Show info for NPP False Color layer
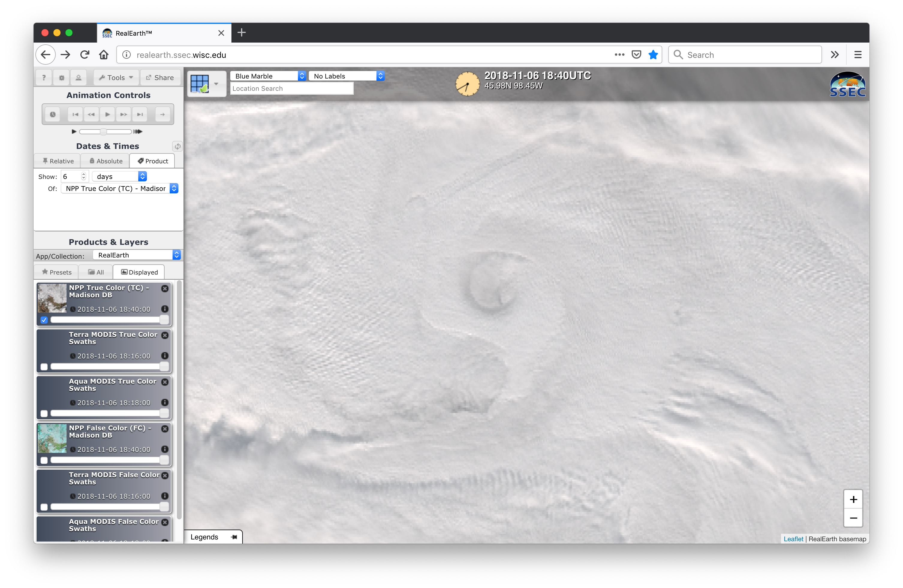Image resolution: width=903 pixels, height=588 pixels. (x=165, y=449)
